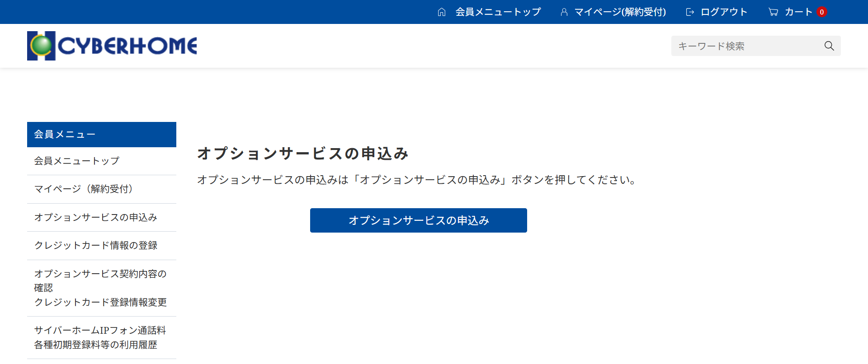Open カート link in header
868x364 pixels.
798,12
